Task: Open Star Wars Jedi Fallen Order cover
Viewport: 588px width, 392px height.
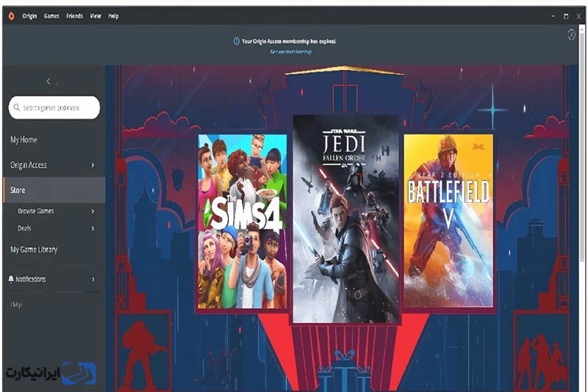Action: [x=345, y=219]
